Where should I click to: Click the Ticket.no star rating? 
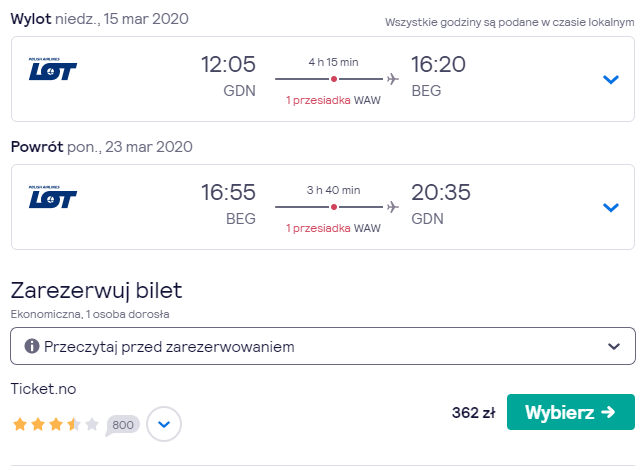coord(56,424)
